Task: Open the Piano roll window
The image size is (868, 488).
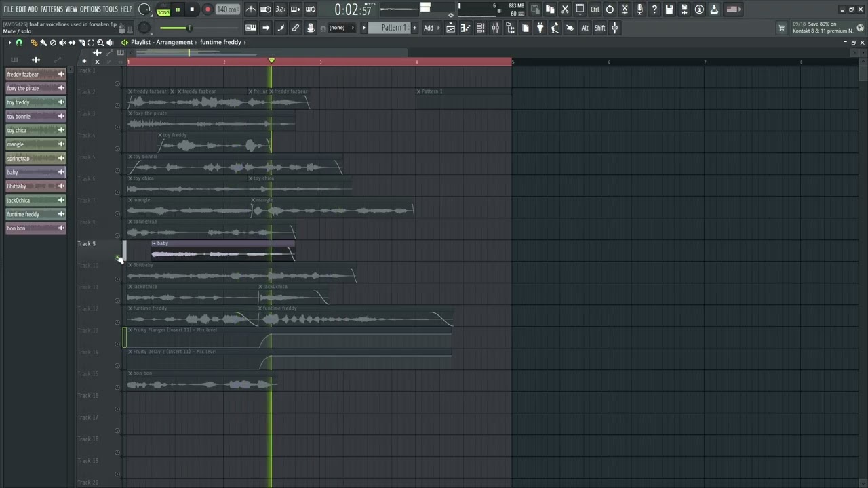Action: 465,28
